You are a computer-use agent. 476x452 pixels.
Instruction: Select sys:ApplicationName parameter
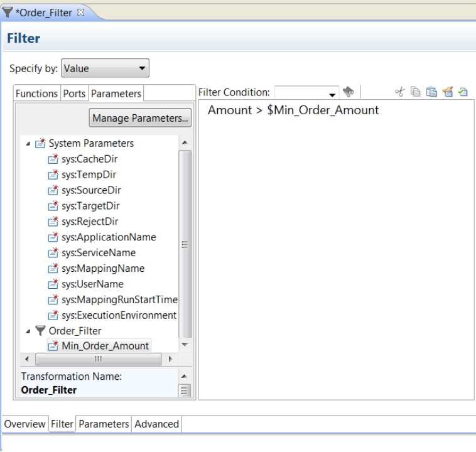[109, 237]
